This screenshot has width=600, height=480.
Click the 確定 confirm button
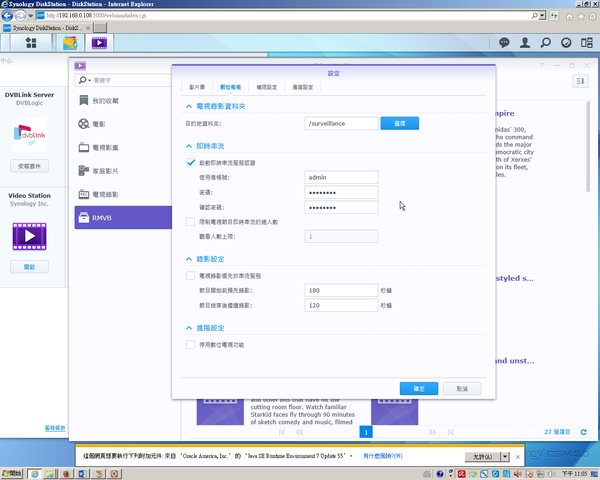[x=418, y=388]
